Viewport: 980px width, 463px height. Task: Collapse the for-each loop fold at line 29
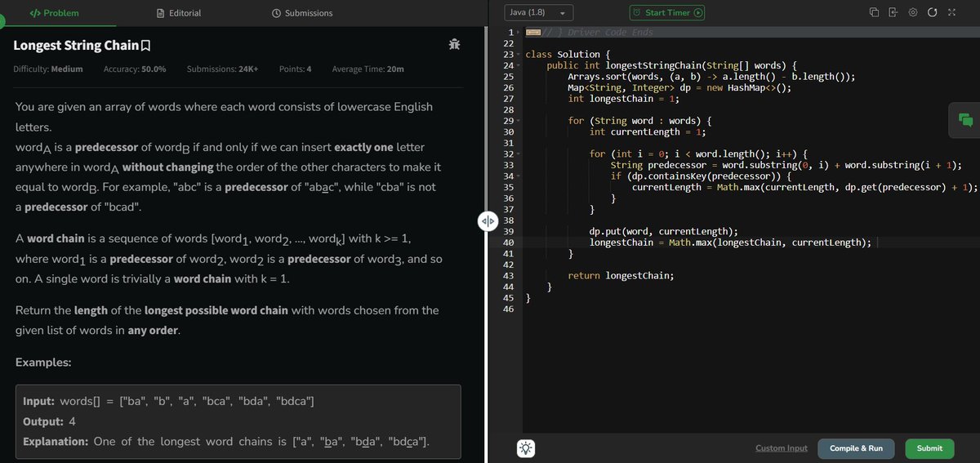click(519, 121)
